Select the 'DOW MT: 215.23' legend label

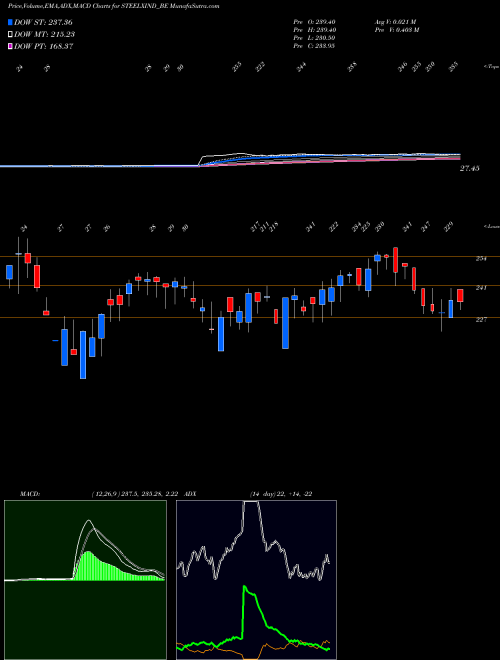(x=45, y=34)
